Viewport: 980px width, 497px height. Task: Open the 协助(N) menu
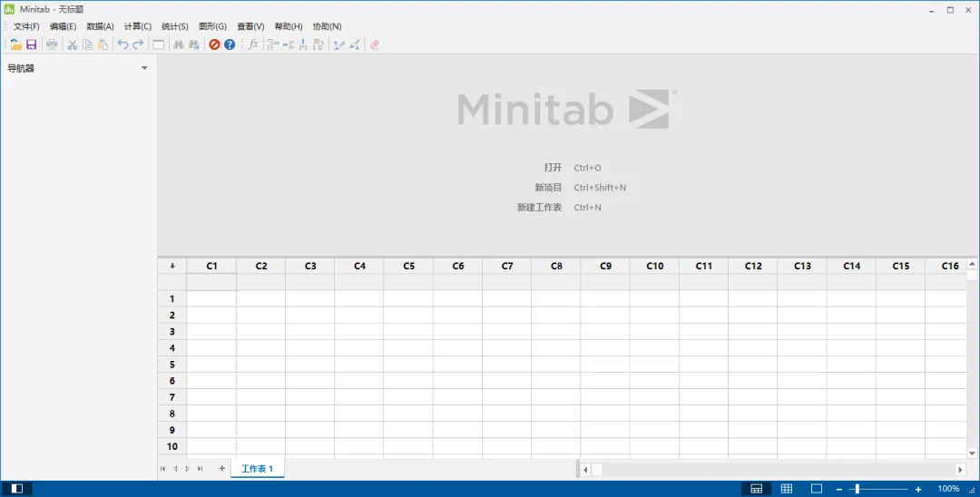(327, 26)
